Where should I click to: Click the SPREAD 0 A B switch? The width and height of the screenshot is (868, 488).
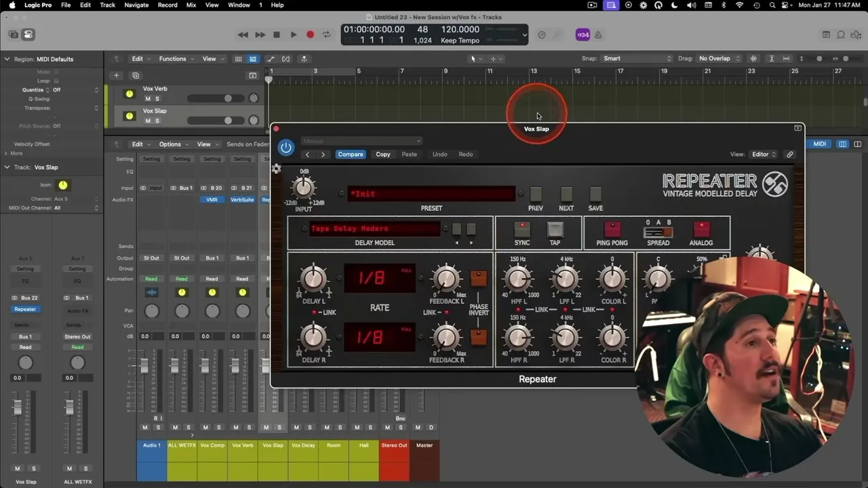coord(658,232)
